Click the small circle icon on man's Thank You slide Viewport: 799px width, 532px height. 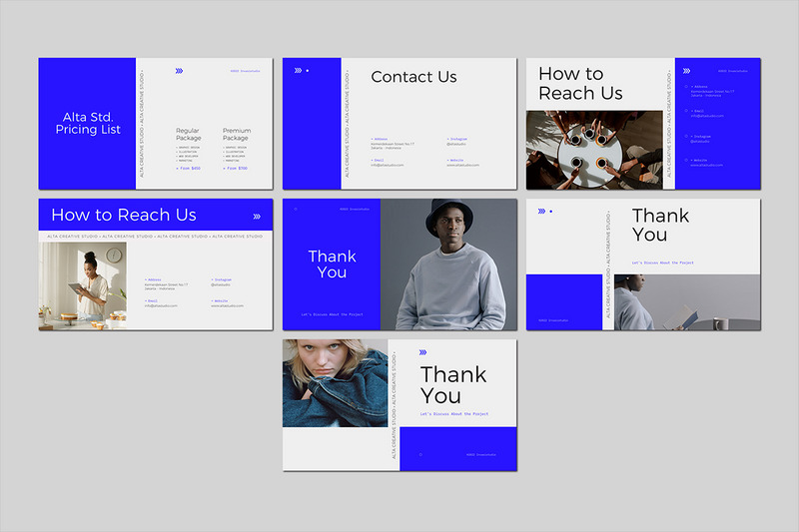(x=296, y=209)
